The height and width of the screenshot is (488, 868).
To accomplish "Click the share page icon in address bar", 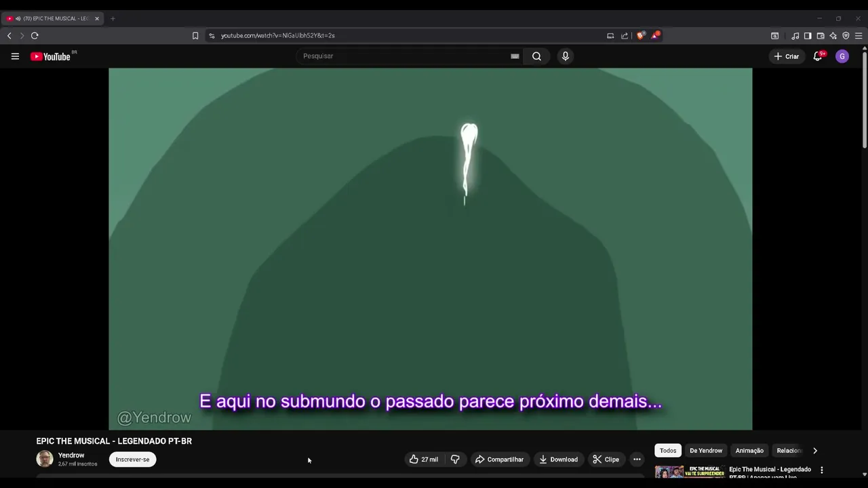I will point(625,35).
